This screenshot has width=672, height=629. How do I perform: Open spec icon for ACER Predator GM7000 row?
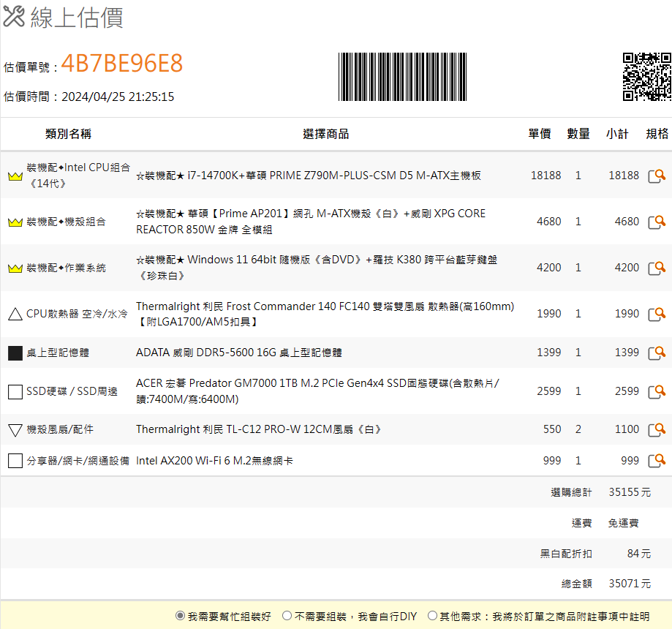(x=657, y=391)
